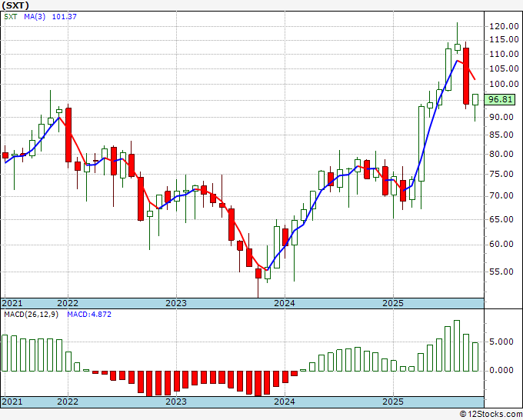Click 2021 on the price chart timeline

[12, 303]
